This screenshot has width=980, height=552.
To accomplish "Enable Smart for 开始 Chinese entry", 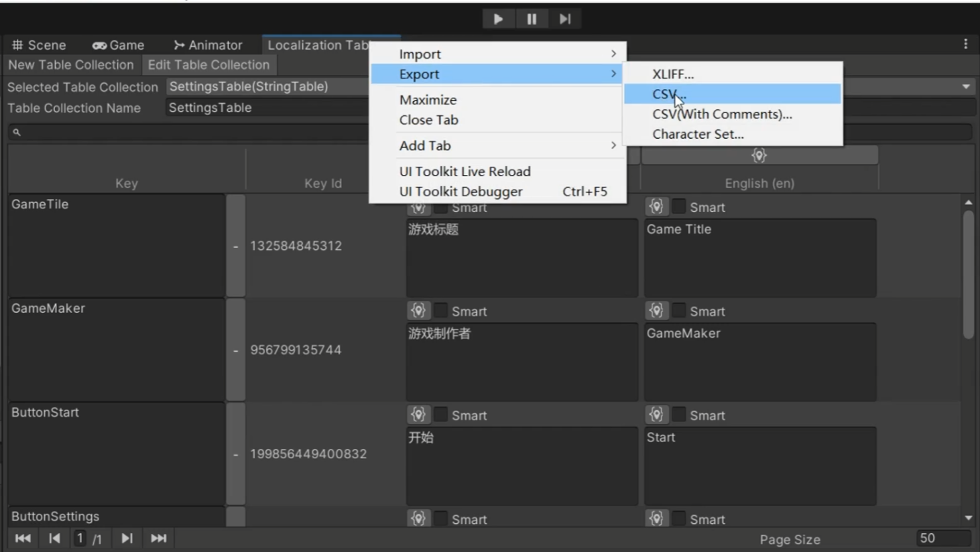I will [x=441, y=415].
